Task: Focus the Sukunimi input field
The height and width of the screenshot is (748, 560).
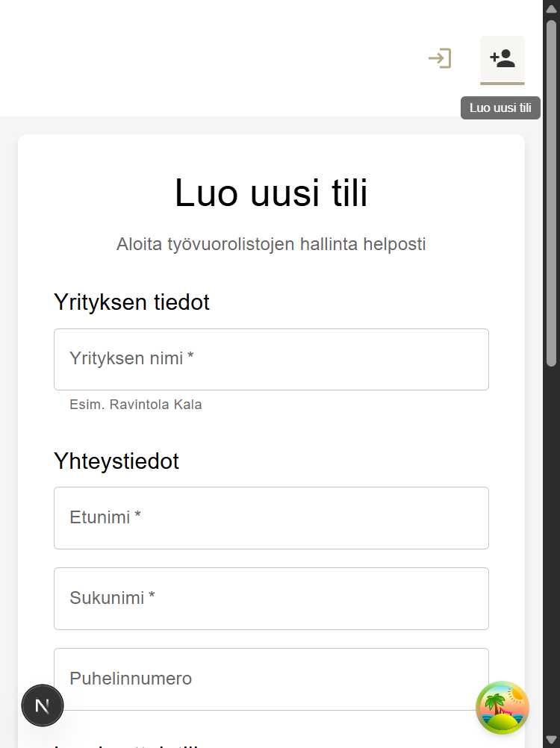Action: pos(272,599)
